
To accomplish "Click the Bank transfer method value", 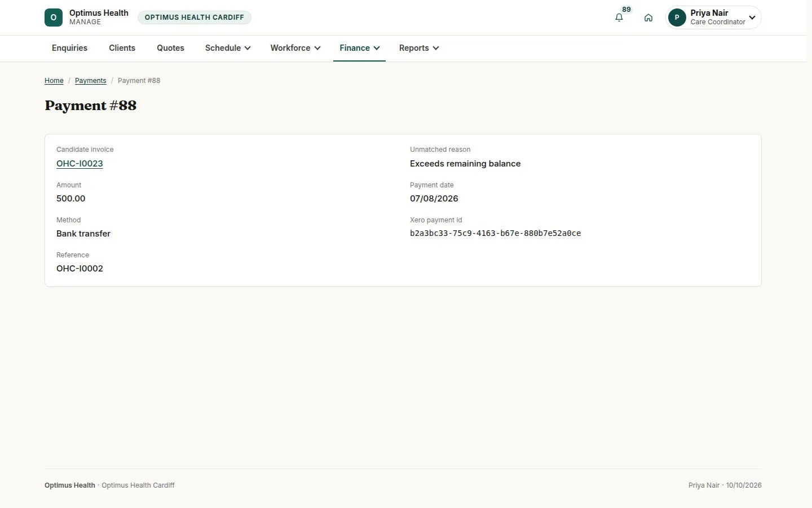I will pyautogui.click(x=83, y=234).
